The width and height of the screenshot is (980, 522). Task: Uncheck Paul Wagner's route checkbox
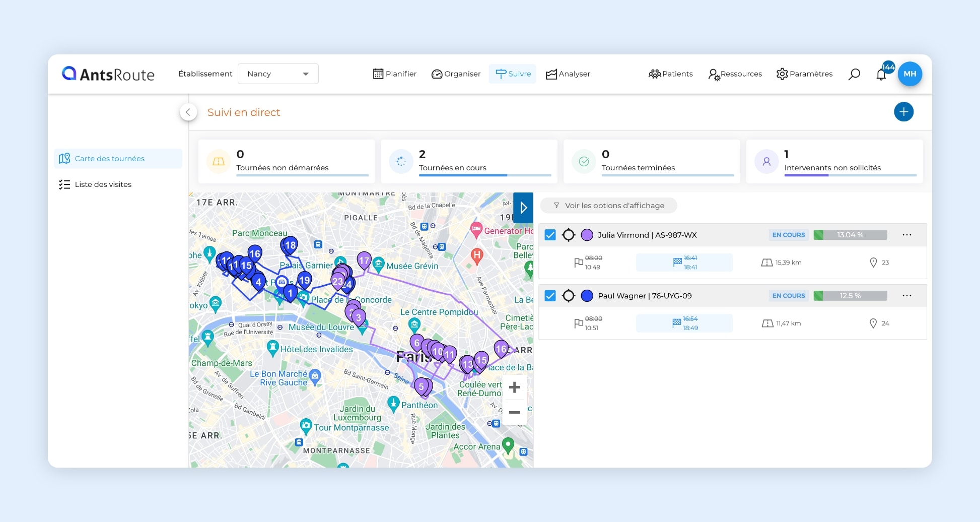[549, 296]
